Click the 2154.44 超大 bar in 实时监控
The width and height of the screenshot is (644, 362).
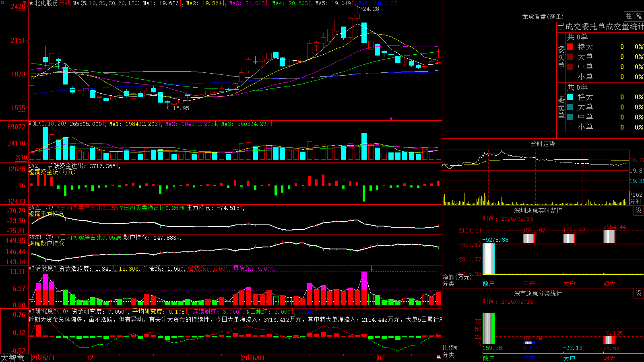pyautogui.click(x=609, y=237)
